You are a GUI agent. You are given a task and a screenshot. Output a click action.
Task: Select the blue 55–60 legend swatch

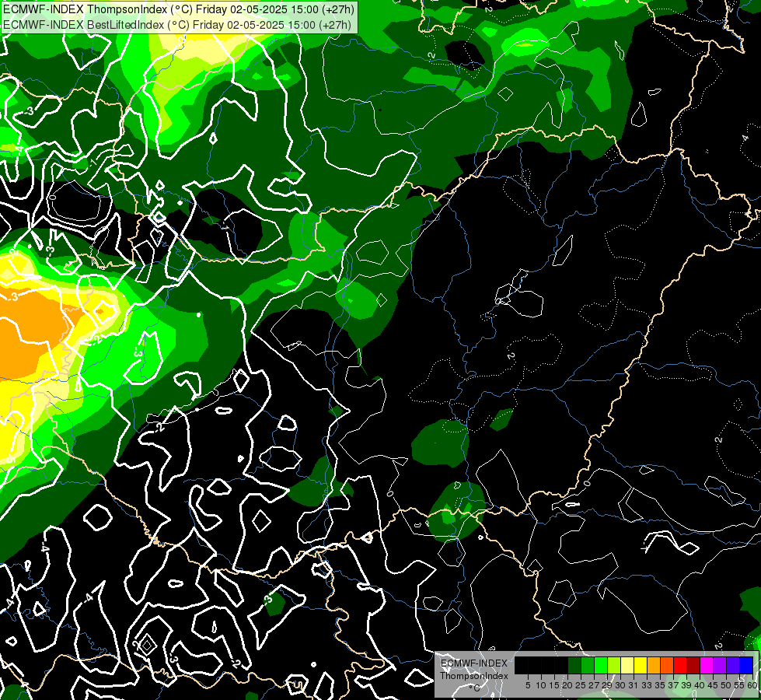coord(746,665)
